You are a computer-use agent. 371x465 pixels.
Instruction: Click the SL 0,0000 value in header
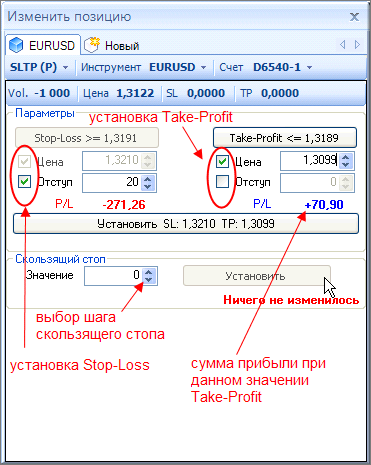(206, 93)
